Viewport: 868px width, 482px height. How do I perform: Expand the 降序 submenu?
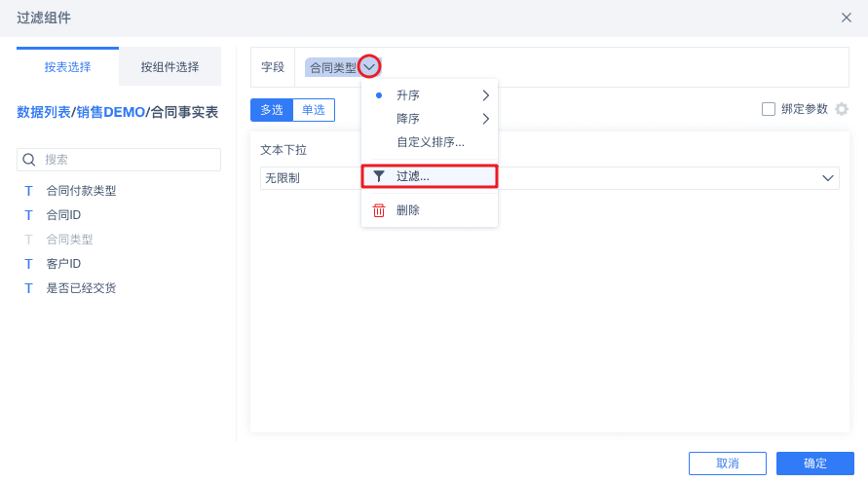pos(485,119)
